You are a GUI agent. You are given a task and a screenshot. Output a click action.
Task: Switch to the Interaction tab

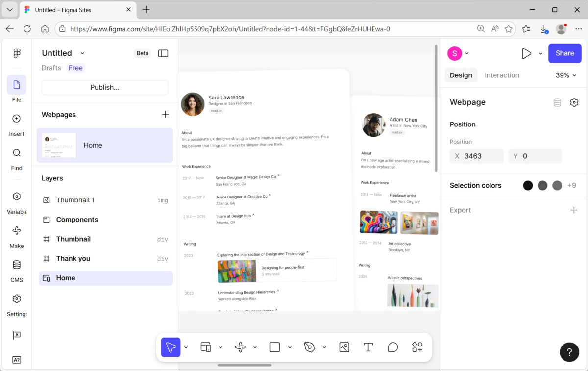click(502, 75)
